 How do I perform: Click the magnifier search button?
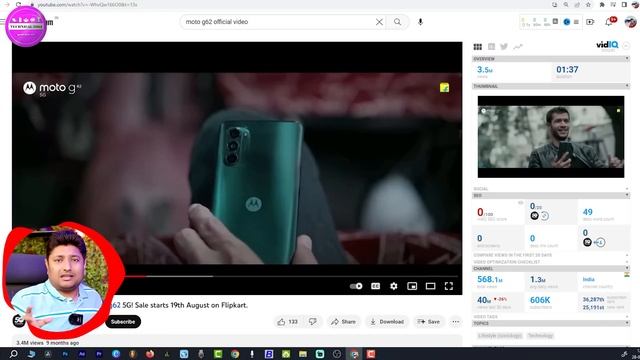tap(398, 22)
